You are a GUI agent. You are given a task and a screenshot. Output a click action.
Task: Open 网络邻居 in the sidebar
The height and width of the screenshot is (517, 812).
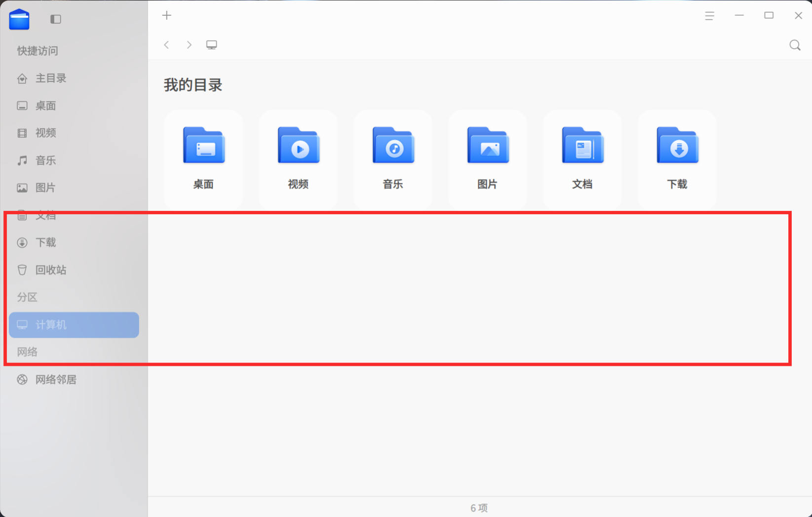click(x=74, y=380)
